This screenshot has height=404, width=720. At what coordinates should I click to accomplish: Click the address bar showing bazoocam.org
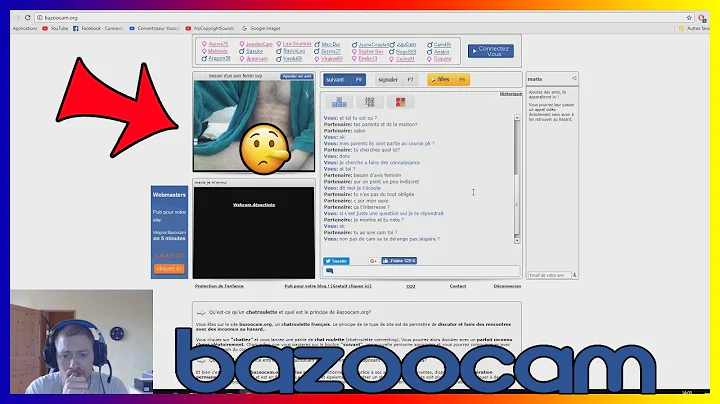tap(365, 17)
